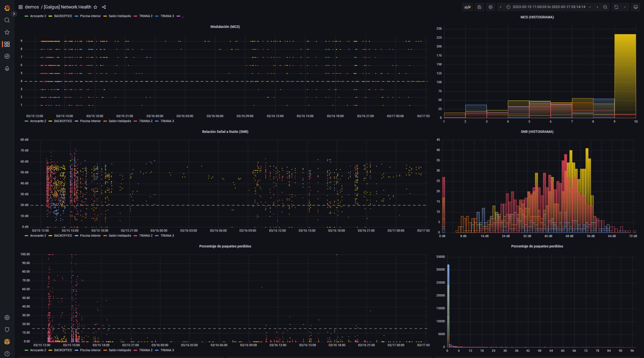Open the Explore compass icon

pyautogui.click(x=7, y=57)
